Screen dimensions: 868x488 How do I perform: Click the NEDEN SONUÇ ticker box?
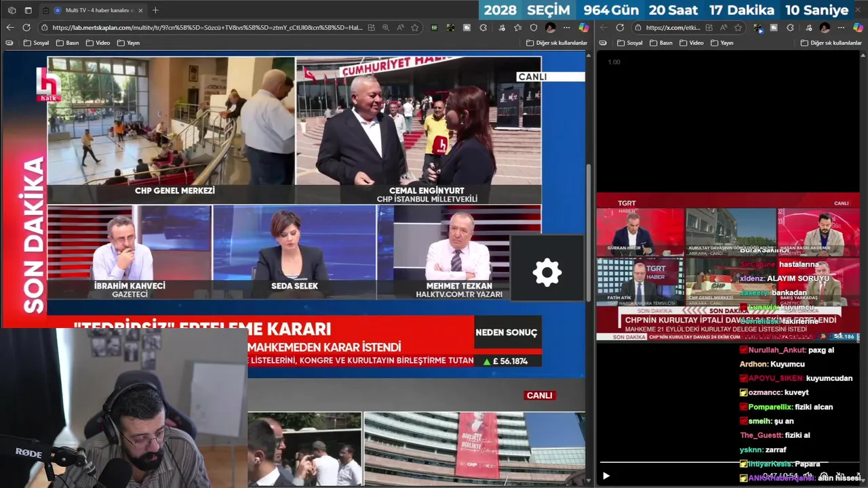click(x=507, y=333)
